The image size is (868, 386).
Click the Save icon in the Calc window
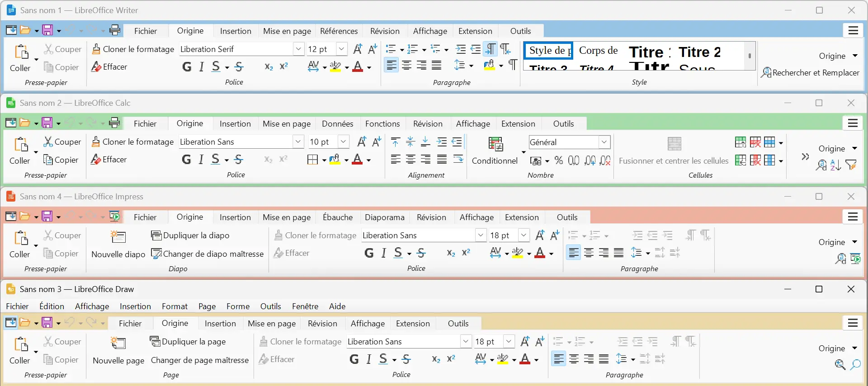pos(47,122)
